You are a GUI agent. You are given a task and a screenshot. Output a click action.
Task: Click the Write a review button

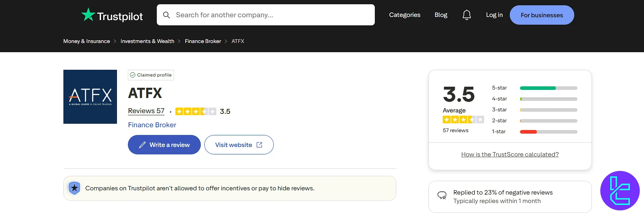(x=164, y=145)
